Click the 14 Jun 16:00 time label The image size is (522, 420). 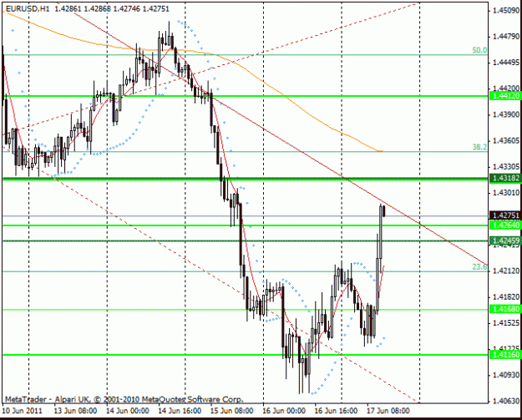point(180,411)
